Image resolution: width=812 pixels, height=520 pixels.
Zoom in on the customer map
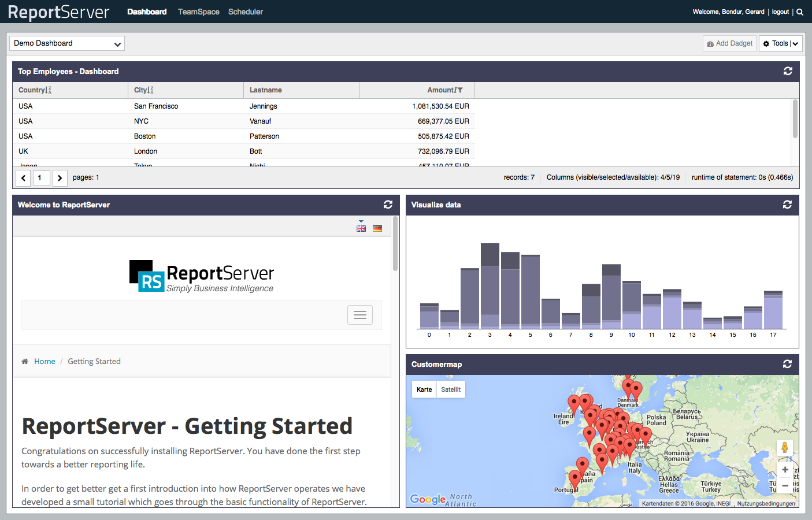(785, 470)
